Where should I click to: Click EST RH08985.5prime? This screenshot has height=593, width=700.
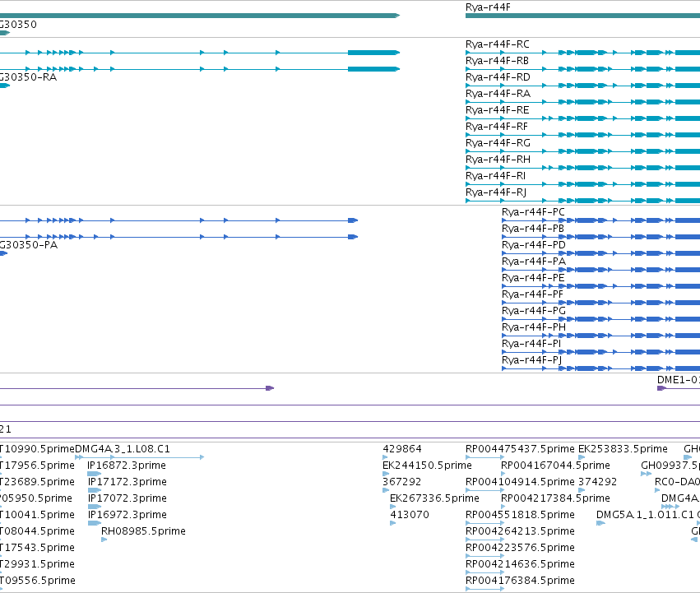pyautogui.click(x=143, y=531)
